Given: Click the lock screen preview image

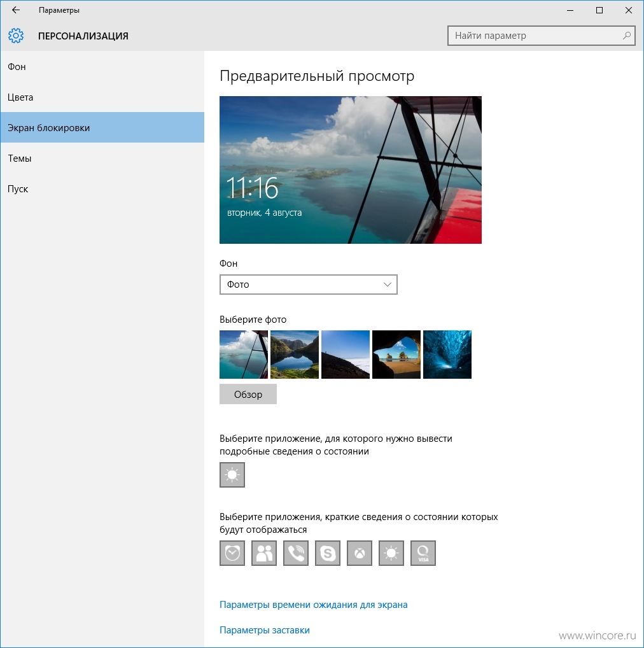Looking at the screenshot, I should pyautogui.click(x=350, y=170).
